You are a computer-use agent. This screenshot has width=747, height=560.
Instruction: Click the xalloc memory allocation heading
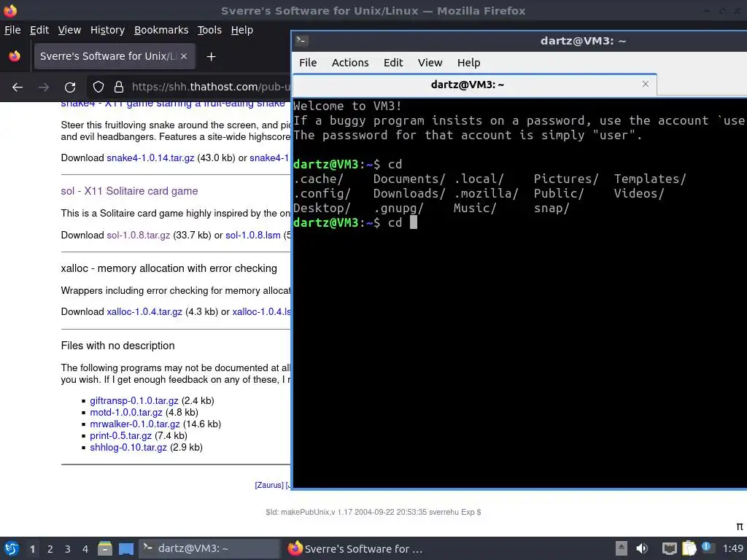click(169, 268)
